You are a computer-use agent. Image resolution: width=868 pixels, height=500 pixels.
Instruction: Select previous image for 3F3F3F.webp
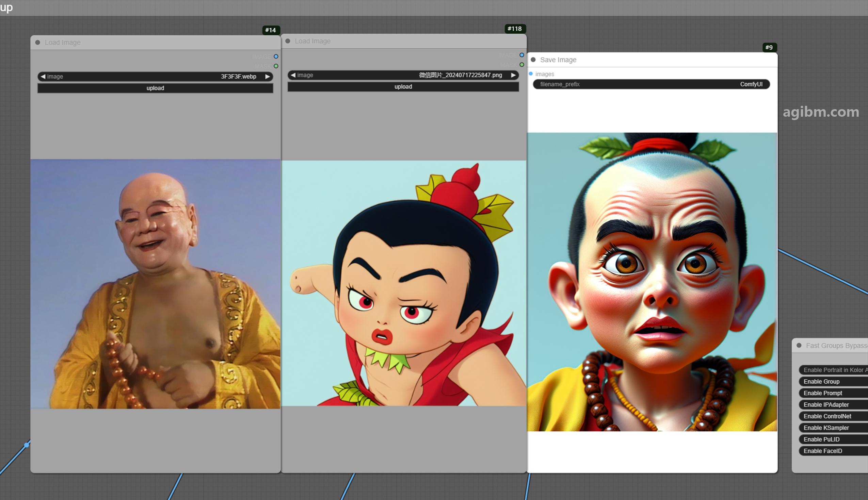click(43, 77)
